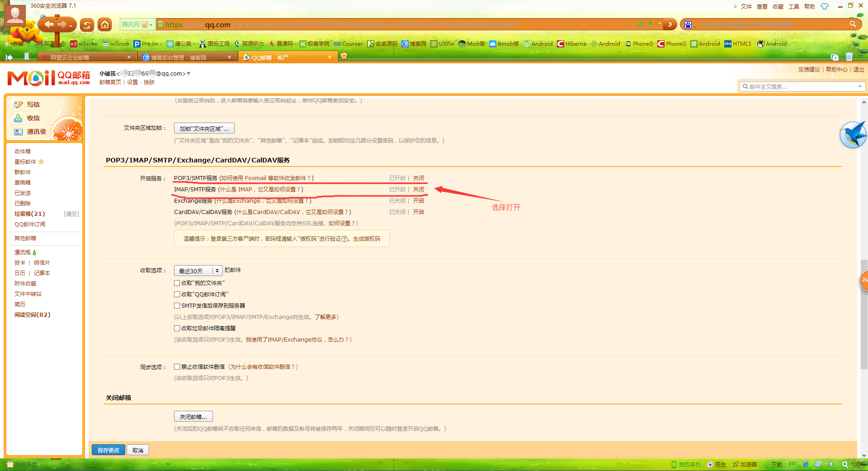The image size is (868, 471).
Task: Click the 取消 cancel button
Action: (x=138, y=450)
